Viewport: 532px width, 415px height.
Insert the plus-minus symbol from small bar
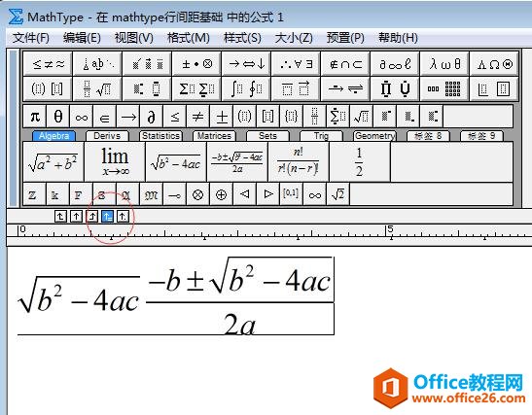tap(222, 117)
